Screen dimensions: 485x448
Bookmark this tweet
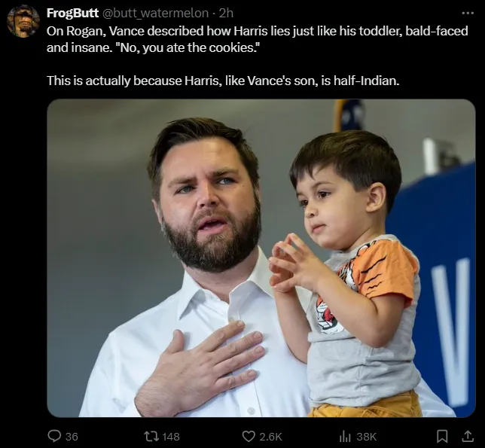tap(442, 436)
